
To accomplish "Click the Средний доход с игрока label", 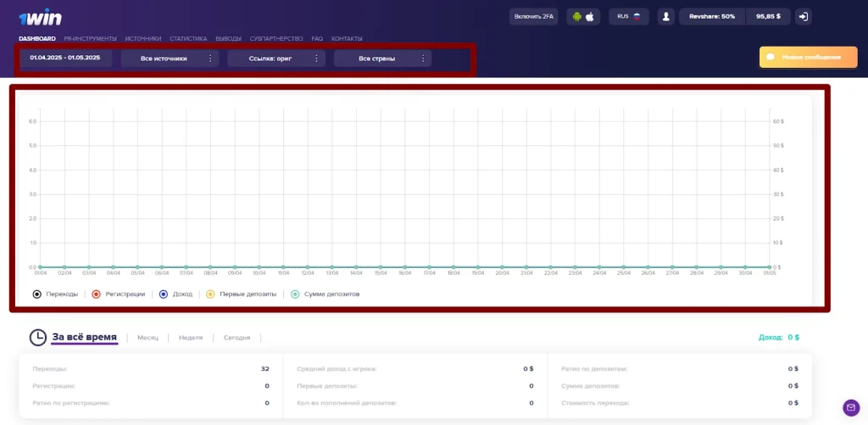I will tap(337, 368).
